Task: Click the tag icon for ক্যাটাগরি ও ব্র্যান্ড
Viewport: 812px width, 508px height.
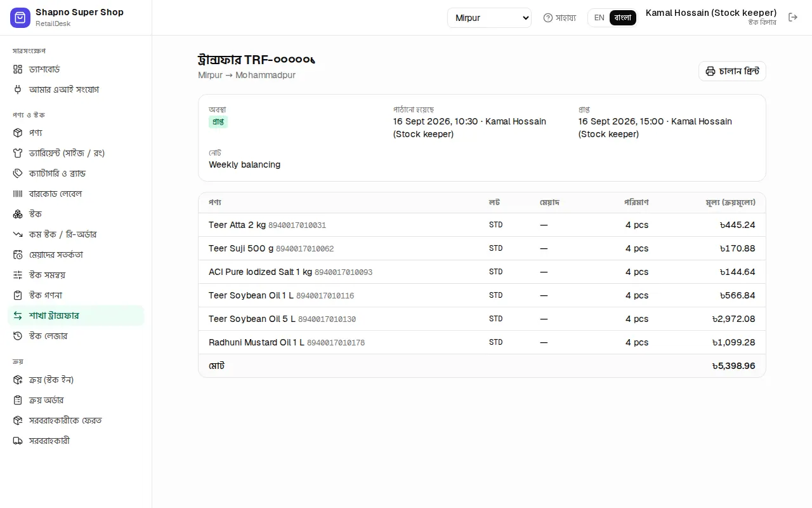Action: (18, 173)
